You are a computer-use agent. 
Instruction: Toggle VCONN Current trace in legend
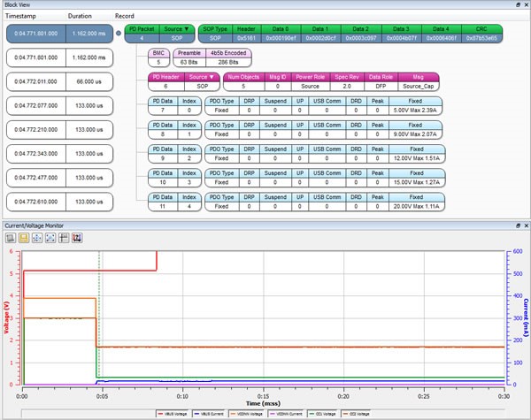click(x=286, y=414)
